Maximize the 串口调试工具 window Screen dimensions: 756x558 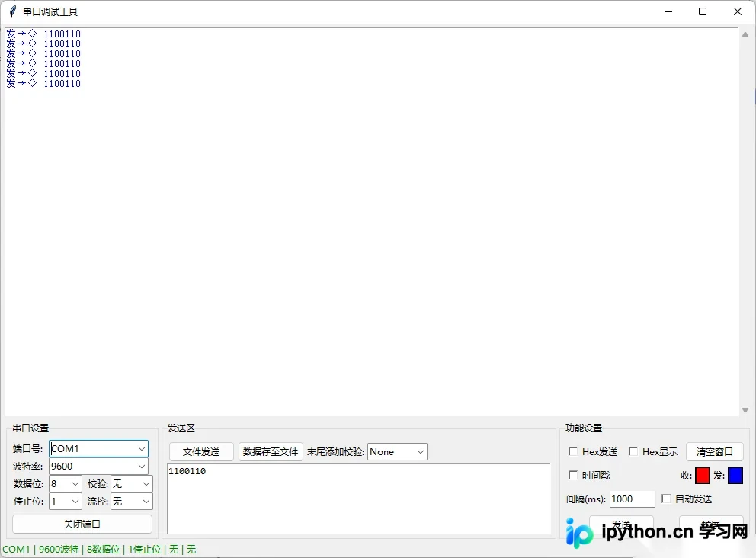point(703,11)
